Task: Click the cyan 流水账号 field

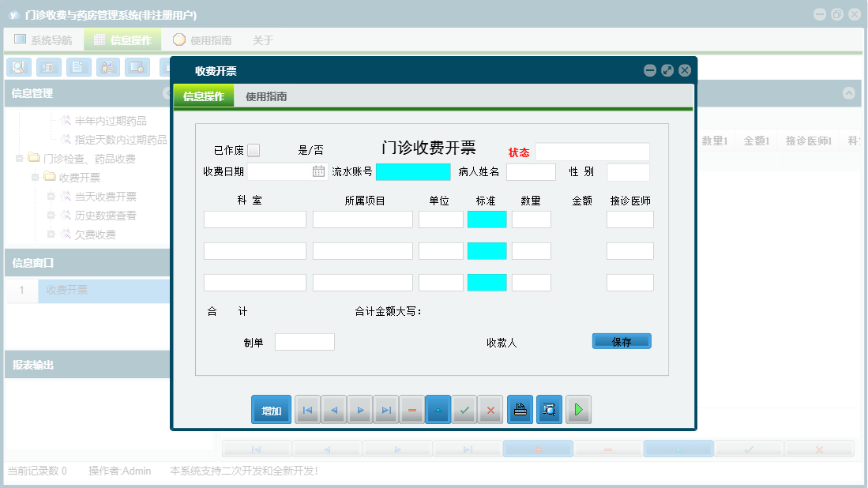Action: 413,171
